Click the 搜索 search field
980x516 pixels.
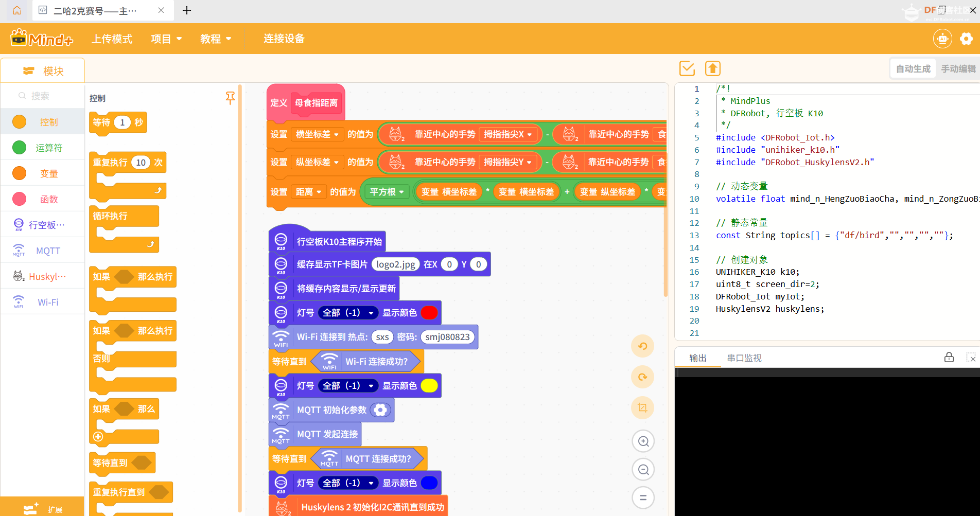[43, 96]
